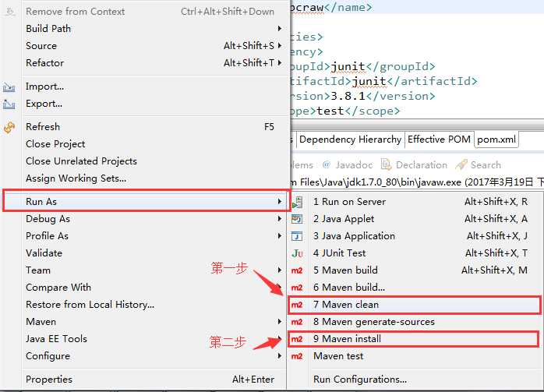This screenshot has width=544, height=392.
Task: Open Run Configurations dialog
Action: pos(359,380)
